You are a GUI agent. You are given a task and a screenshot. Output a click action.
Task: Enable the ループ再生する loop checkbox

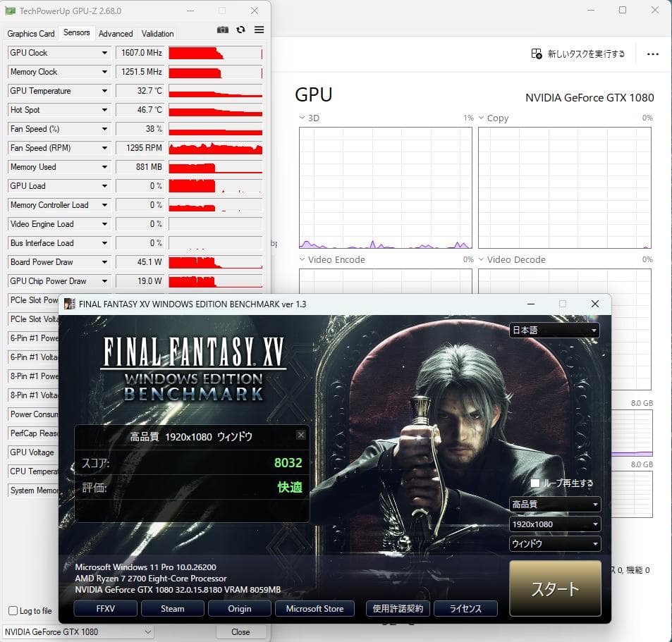point(535,483)
